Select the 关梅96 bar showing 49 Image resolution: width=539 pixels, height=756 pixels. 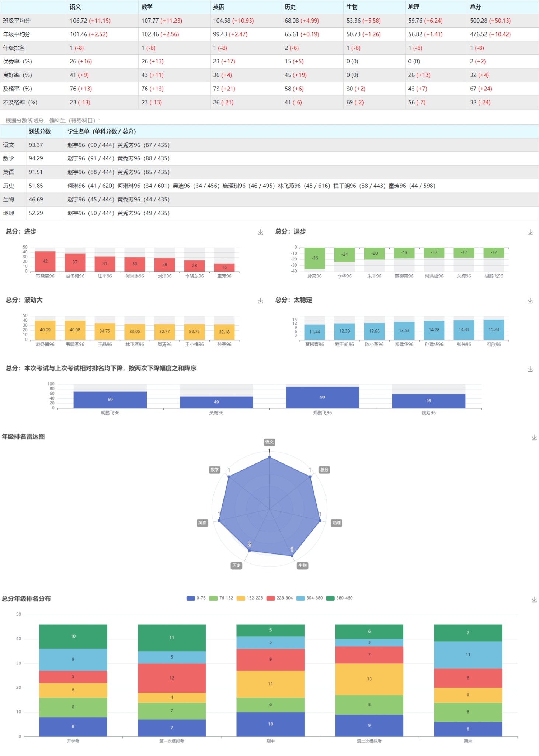[216, 402]
